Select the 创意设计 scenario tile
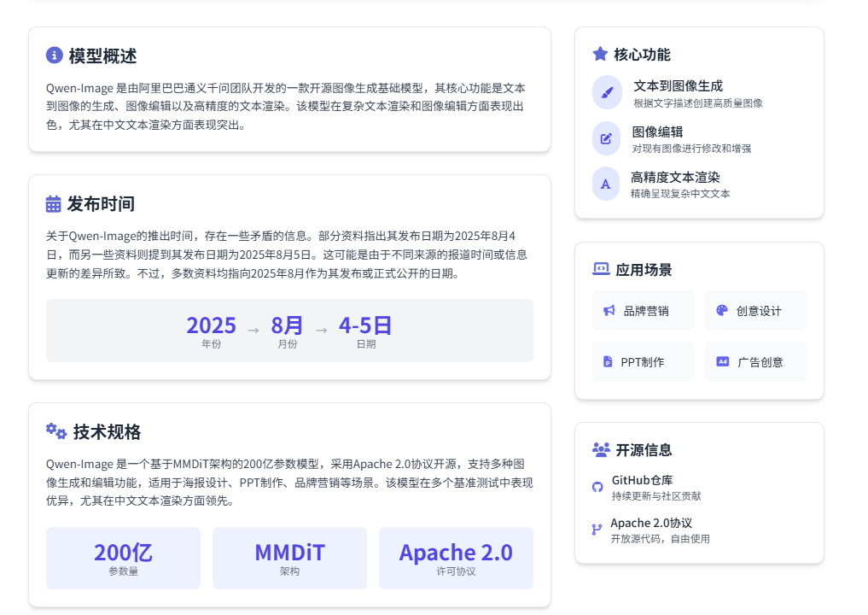The image size is (868, 615). pyautogui.click(x=755, y=311)
